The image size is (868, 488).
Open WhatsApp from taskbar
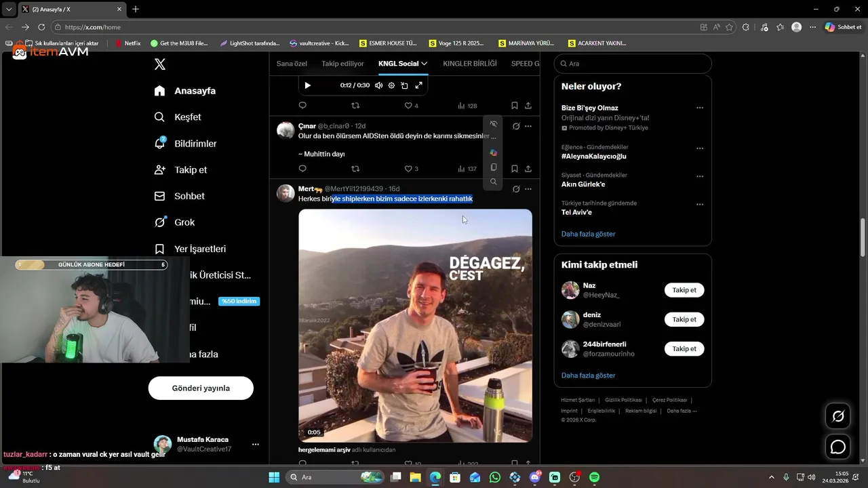tap(495, 477)
